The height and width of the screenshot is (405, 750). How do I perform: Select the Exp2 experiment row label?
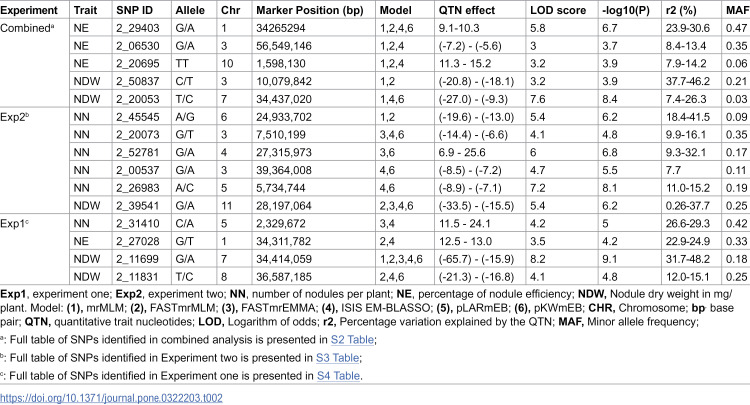click(x=15, y=117)
